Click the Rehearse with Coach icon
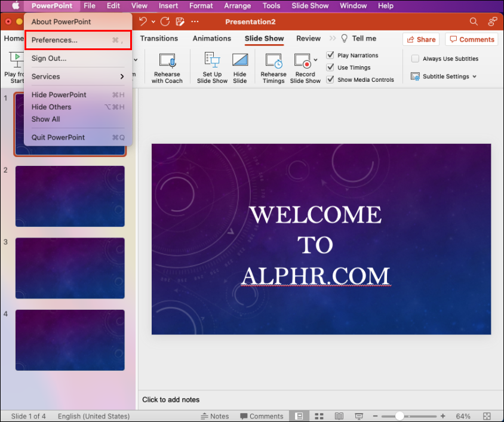 (x=167, y=60)
